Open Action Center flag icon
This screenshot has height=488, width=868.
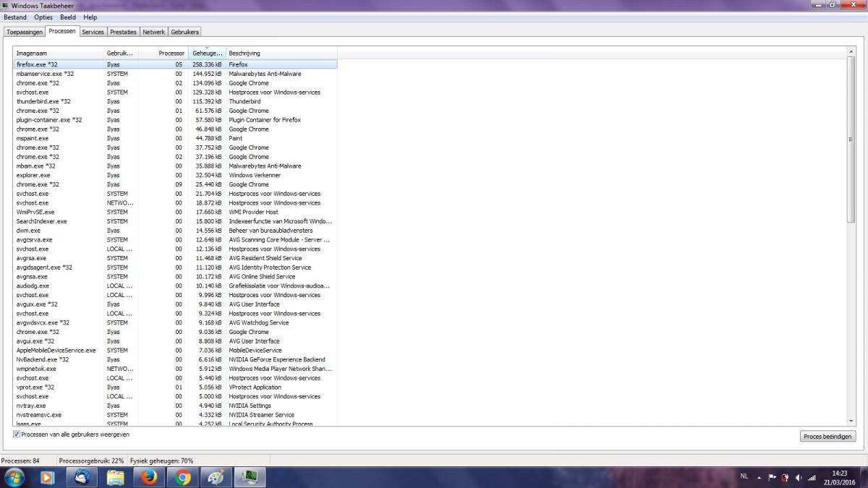click(x=772, y=477)
